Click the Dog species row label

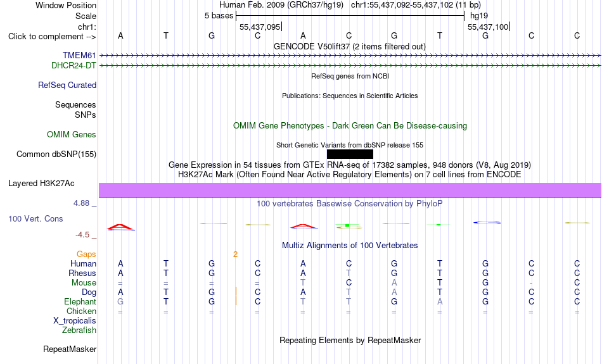point(89,292)
